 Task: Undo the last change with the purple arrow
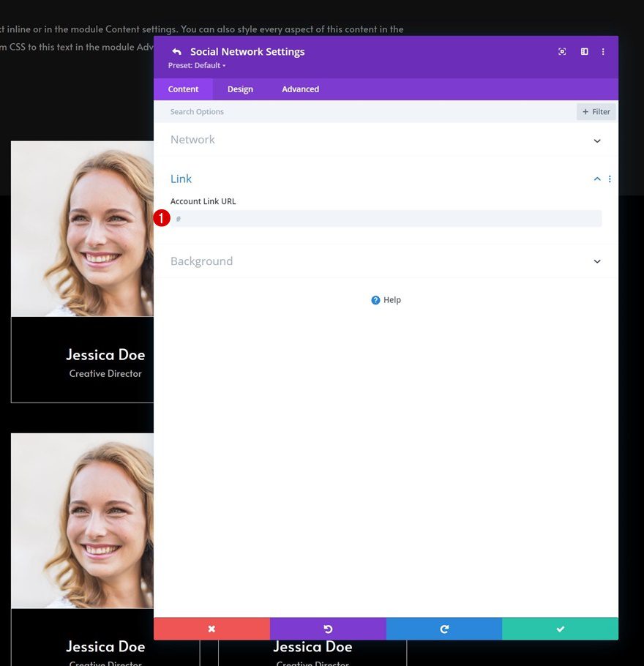point(328,628)
